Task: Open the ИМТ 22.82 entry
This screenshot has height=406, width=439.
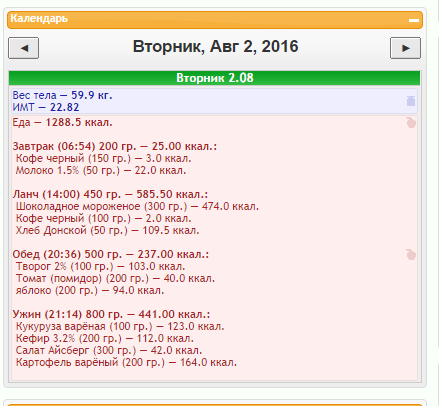Action: click(46, 107)
